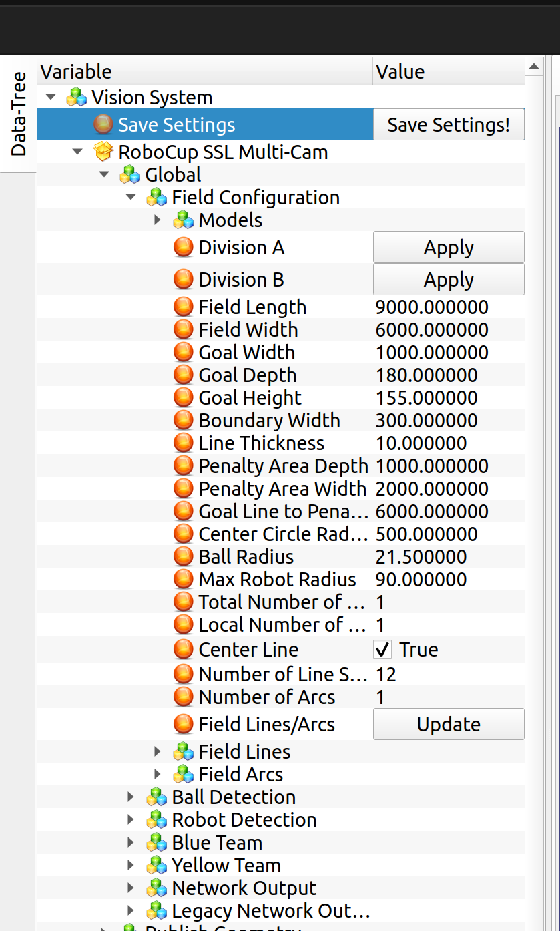Click the Ball Radius orange ball icon
This screenshot has width=560, height=931.
click(183, 557)
